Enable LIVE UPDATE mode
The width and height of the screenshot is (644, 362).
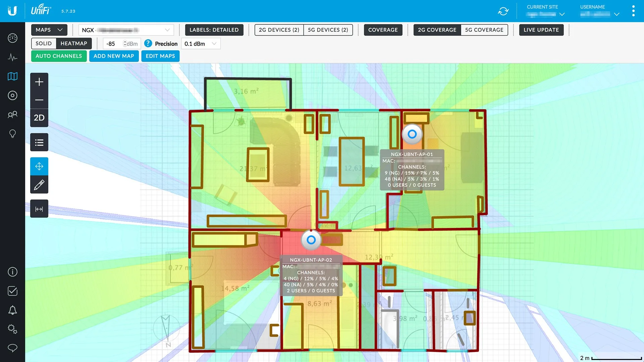541,30
